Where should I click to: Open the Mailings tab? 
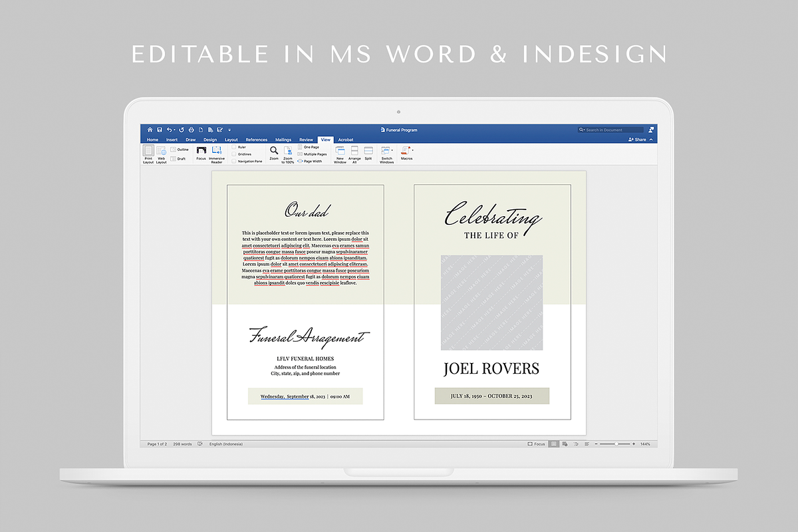click(x=283, y=140)
